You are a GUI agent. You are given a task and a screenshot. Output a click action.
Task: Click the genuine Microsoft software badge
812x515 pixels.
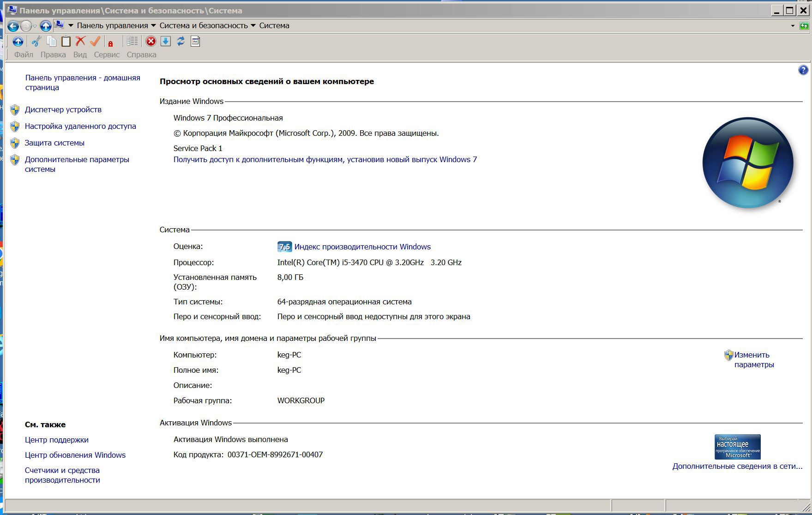(x=737, y=447)
